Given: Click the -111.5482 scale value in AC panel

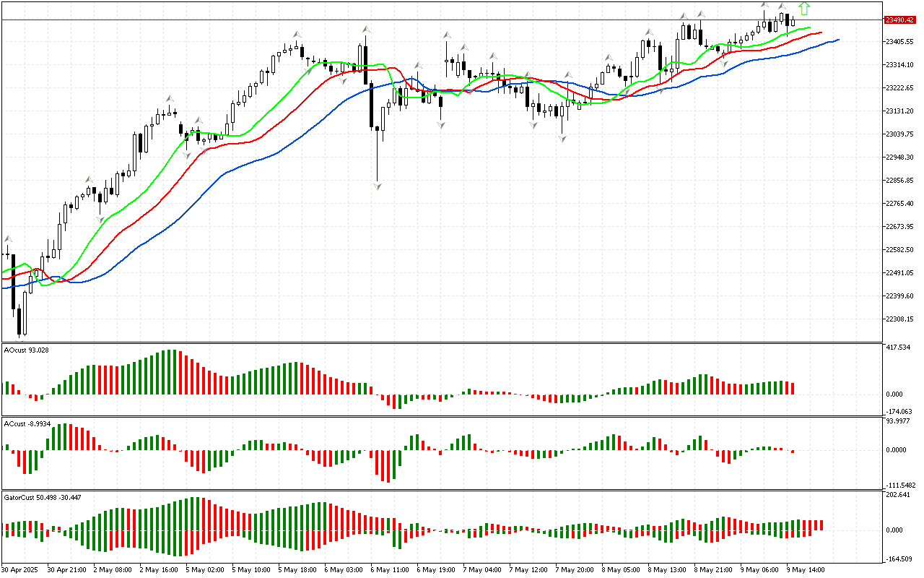Looking at the screenshot, I should [902, 486].
